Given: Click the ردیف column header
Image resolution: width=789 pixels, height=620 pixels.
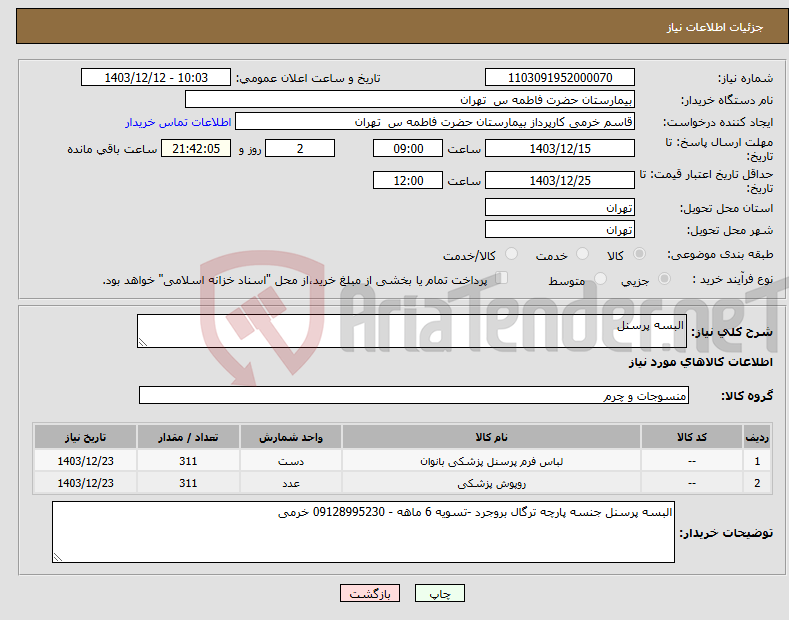Looking at the screenshot, I should point(757,437).
